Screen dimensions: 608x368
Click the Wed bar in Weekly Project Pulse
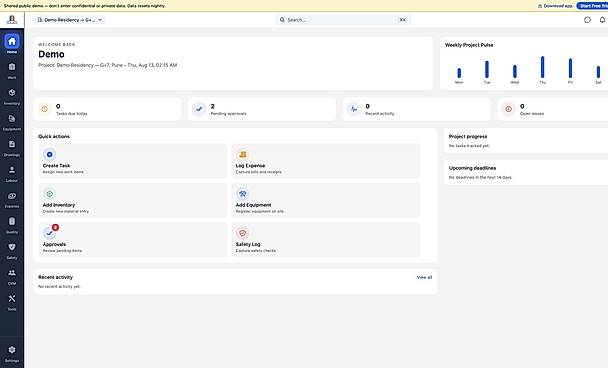click(515, 71)
